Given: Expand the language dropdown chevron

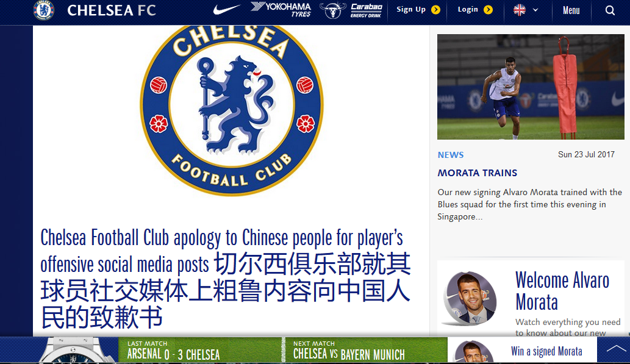Looking at the screenshot, I should pos(535,10).
